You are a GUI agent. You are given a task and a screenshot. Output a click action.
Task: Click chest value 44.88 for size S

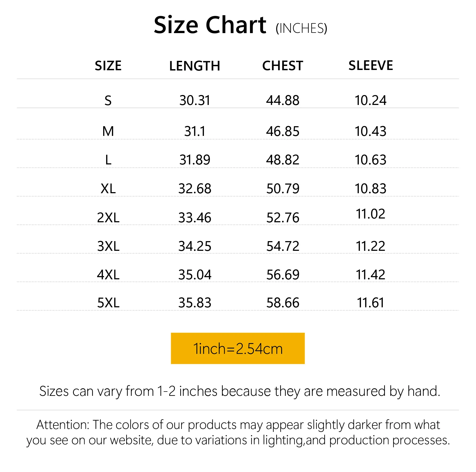[x=283, y=100]
